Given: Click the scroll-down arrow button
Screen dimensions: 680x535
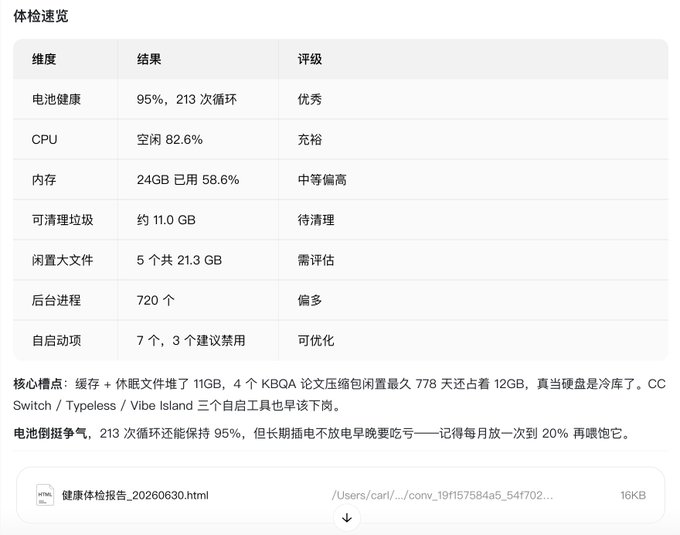Looking at the screenshot, I should (x=347, y=518).
